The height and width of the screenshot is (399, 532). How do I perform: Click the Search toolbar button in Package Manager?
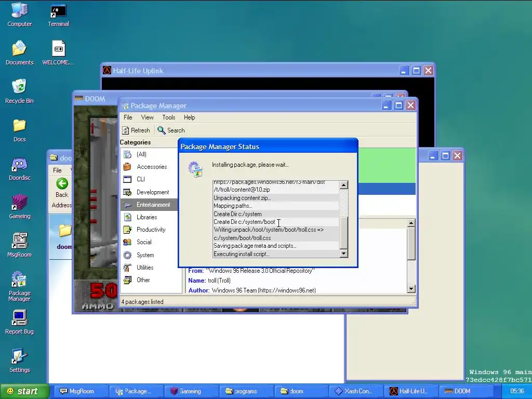tap(171, 130)
